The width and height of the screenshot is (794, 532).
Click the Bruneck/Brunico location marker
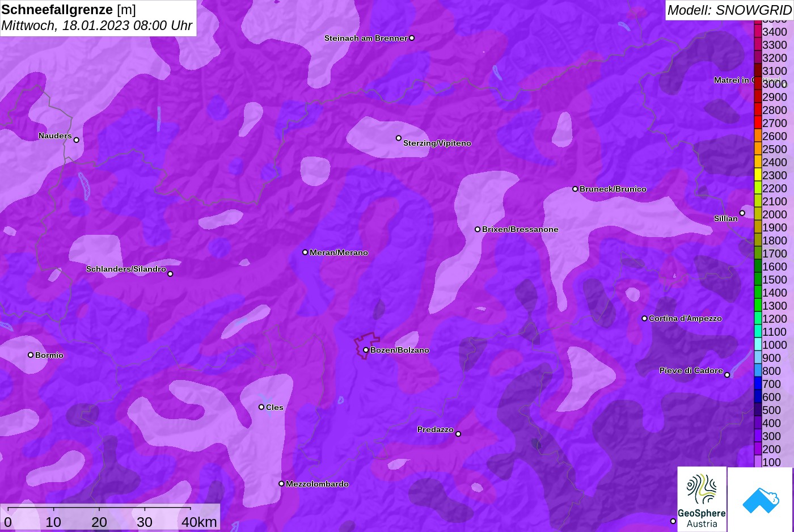575,189
